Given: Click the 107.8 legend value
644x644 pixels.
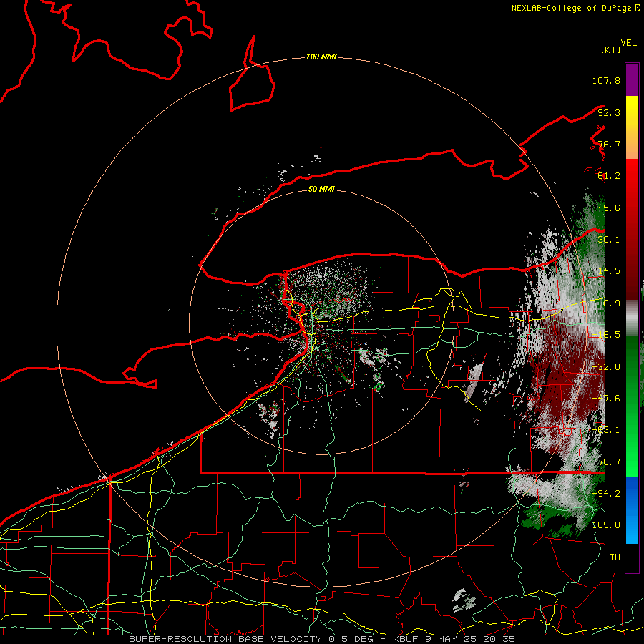Looking at the screenshot, I should pos(606,80).
